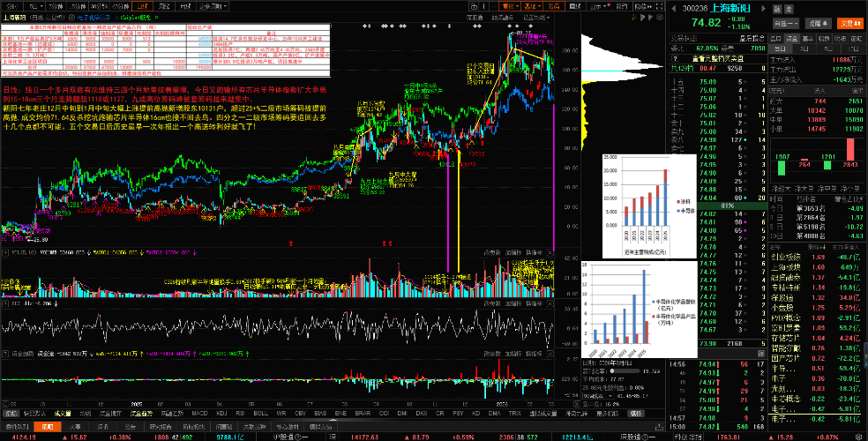Screen dimensions: 868x441
Task: Click the semiconductor revenue bar chart thumbnail
Action: [x=649, y=206]
